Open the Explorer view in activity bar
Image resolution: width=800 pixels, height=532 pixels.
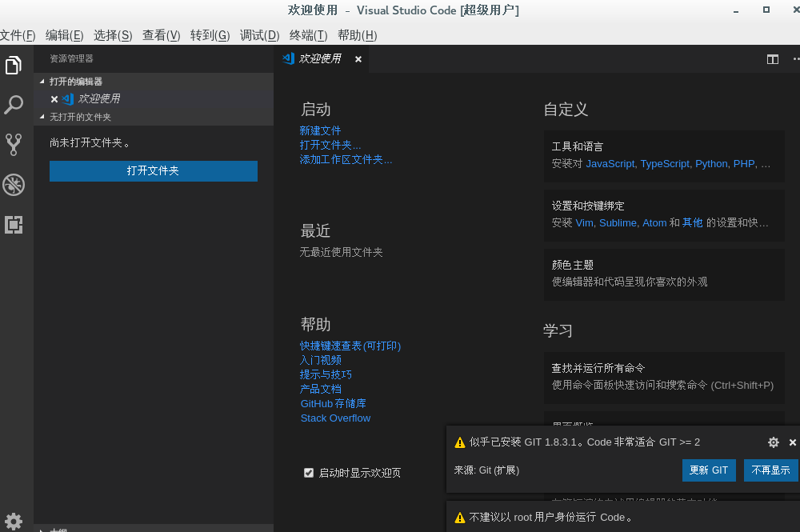(x=14, y=65)
